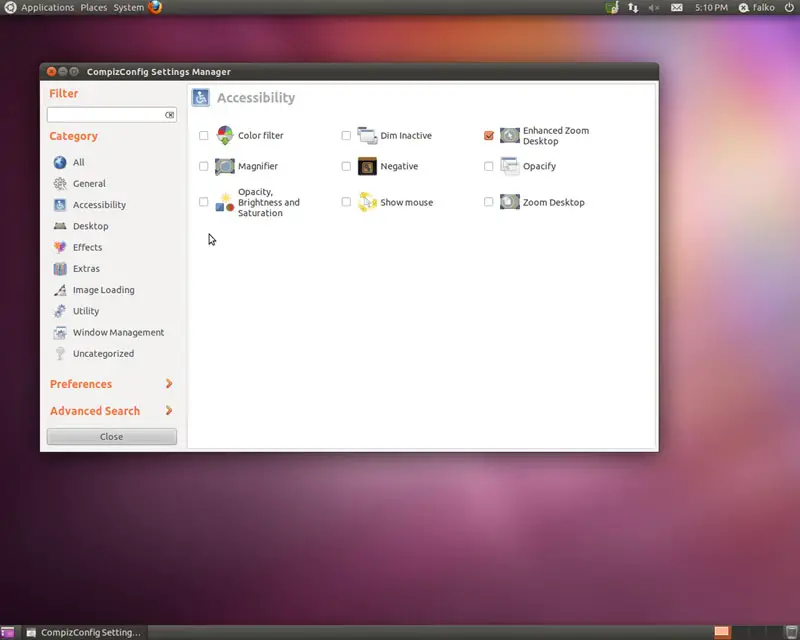Enable Opacity, Brightness and Saturation checkbox
800x640 pixels.
[x=204, y=202]
